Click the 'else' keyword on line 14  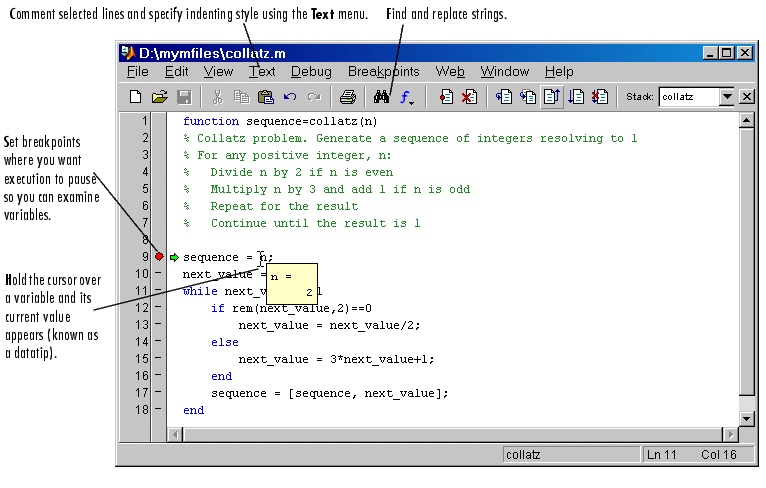pyautogui.click(x=225, y=342)
